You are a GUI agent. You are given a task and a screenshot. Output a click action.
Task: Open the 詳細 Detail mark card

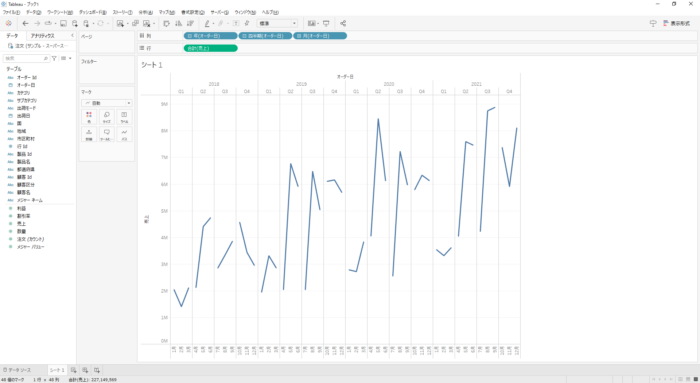(89, 134)
